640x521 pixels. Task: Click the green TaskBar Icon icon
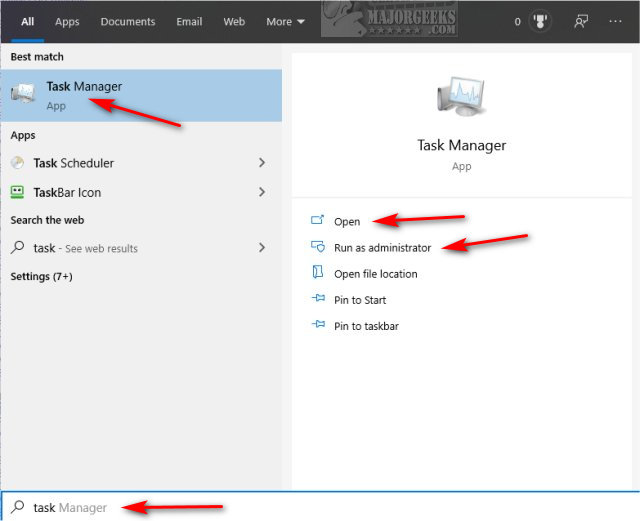point(17,192)
